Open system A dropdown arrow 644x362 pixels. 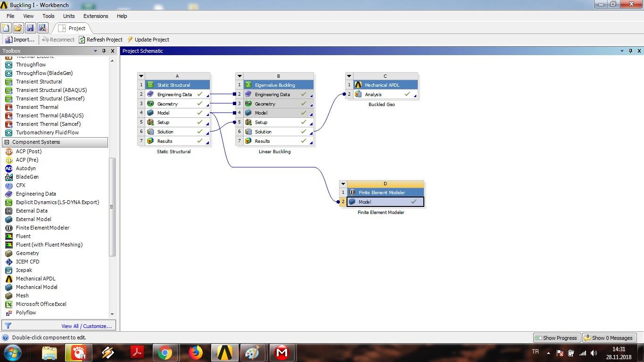[x=141, y=76]
